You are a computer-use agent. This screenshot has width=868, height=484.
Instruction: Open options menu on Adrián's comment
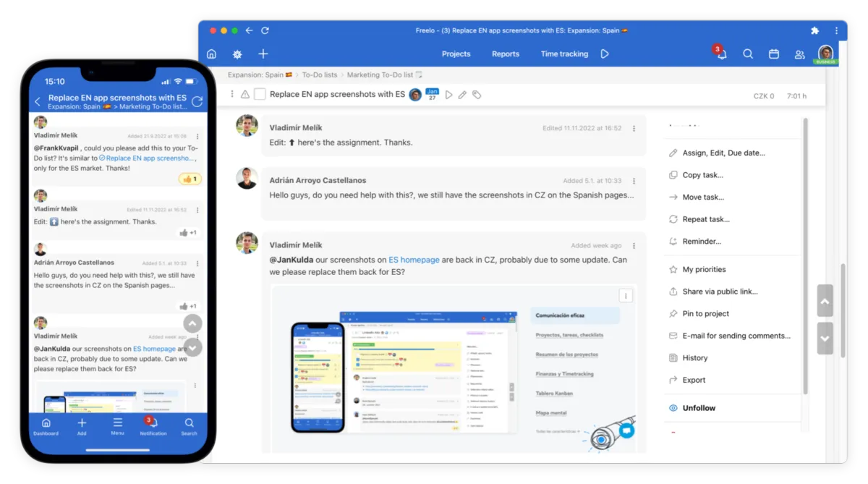[634, 181]
